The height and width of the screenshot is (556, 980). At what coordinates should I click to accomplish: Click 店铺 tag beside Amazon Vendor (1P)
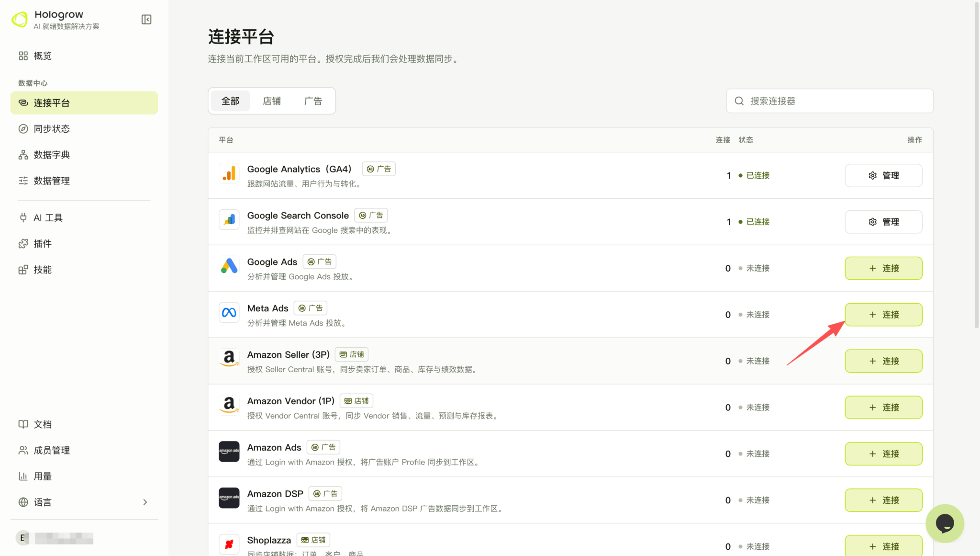coord(356,401)
